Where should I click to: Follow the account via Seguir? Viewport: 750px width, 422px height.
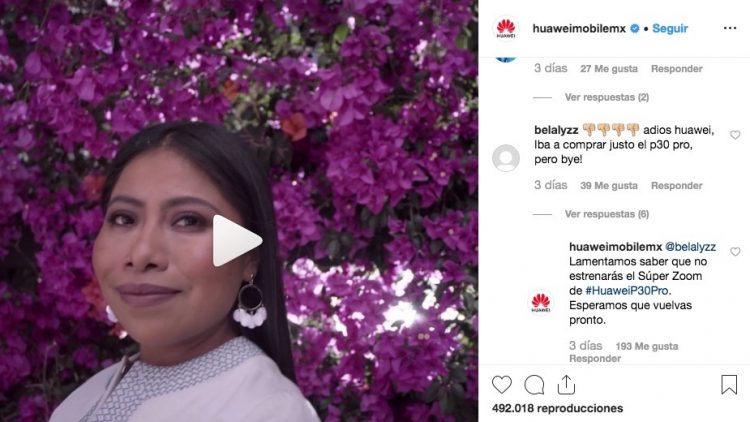pos(670,28)
